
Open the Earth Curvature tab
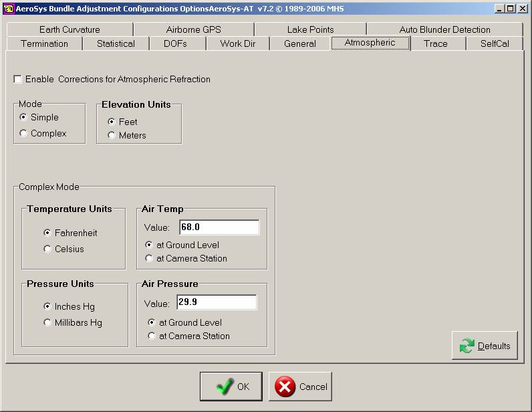70,29
